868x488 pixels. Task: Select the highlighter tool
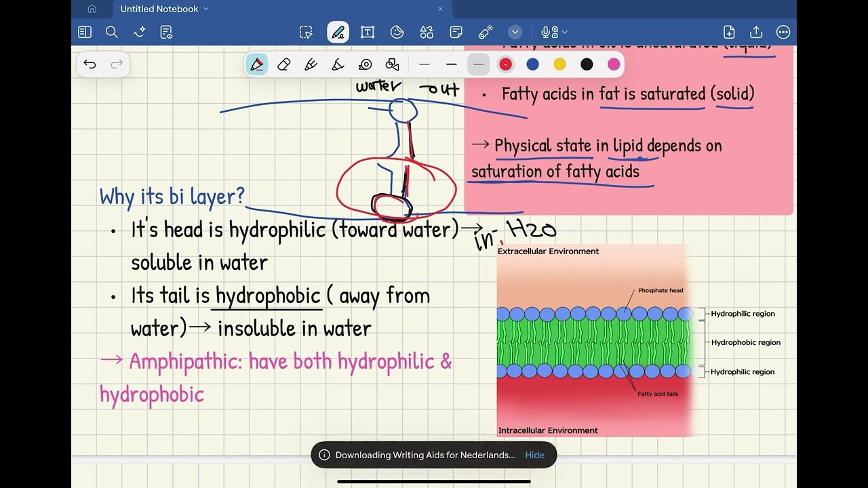[338, 64]
